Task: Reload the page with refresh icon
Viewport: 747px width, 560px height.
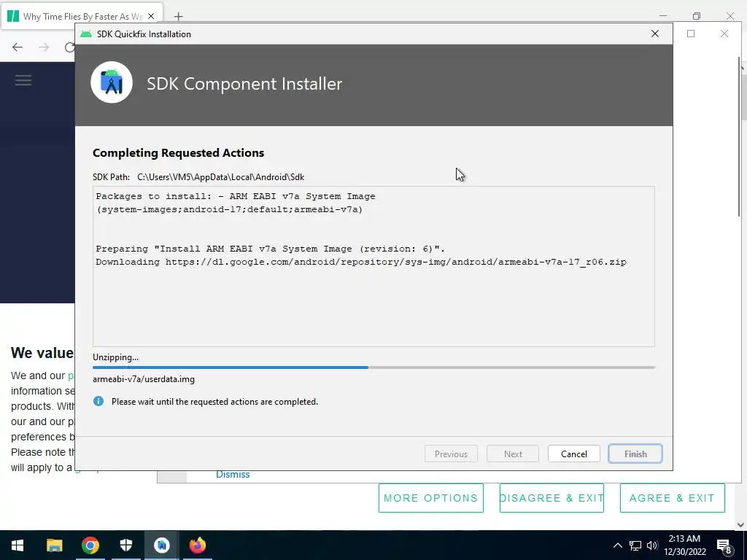Action: [69, 47]
